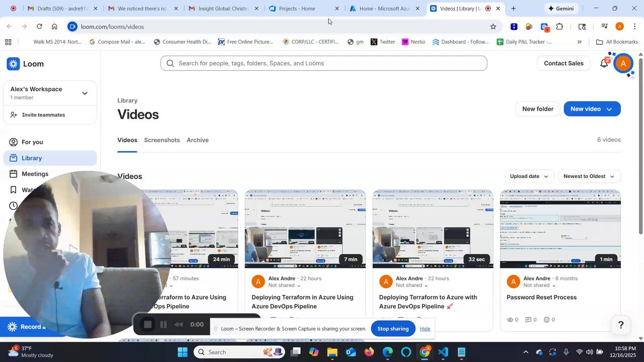Click the page vertical scrollbar
644x362 pixels.
pos(640,146)
